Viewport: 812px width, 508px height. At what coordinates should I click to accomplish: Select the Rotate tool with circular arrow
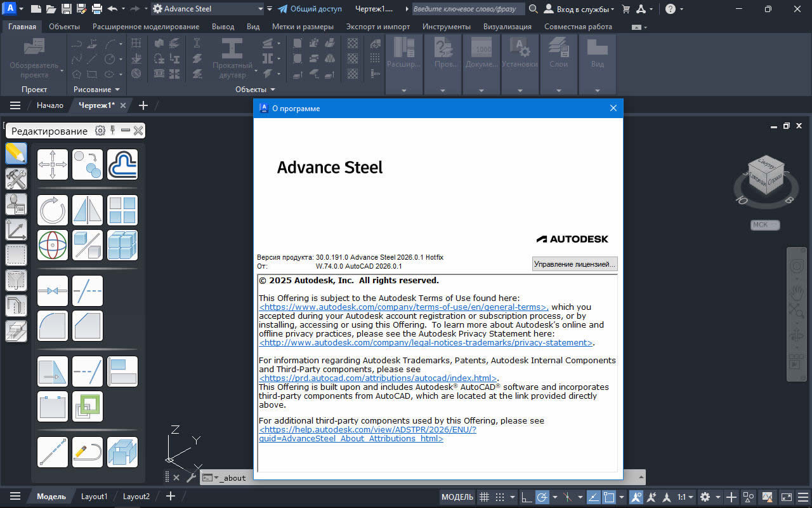coord(53,210)
